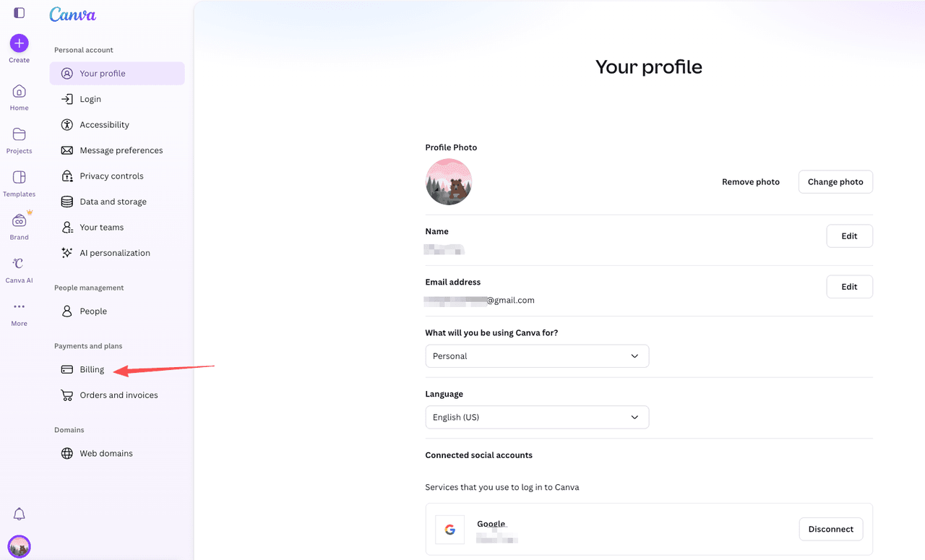The width and height of the screenshot is (925, 560).
Task: Click Remove photo link
Action: [x=750, y=181]
